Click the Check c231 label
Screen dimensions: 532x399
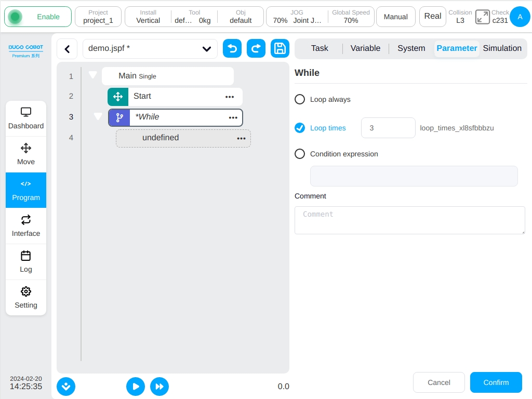tap(500, 17)
